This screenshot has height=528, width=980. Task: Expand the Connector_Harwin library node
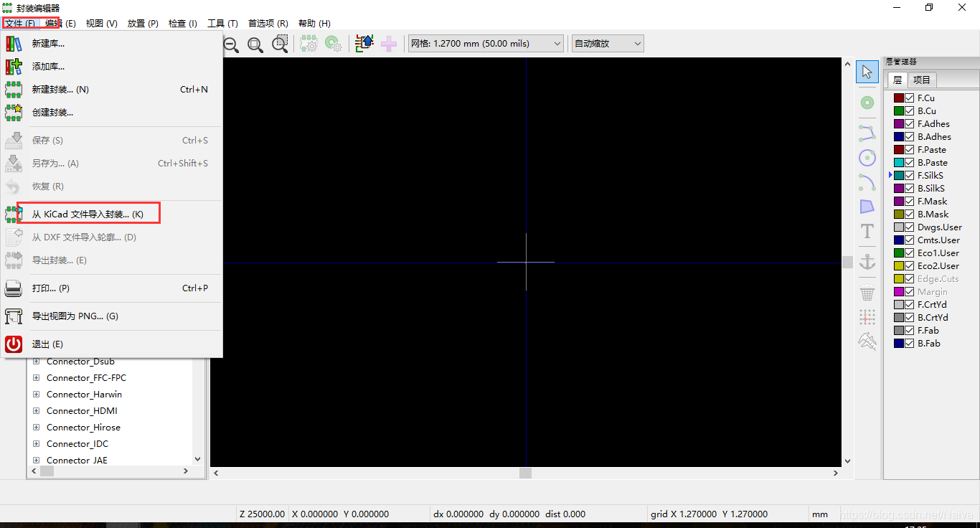[x=36, y=395]
